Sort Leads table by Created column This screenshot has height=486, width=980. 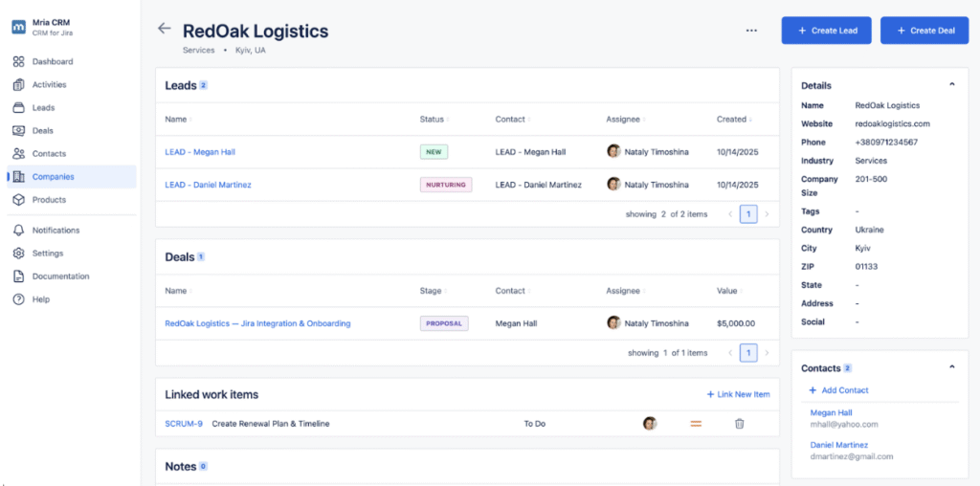[734, 120]
